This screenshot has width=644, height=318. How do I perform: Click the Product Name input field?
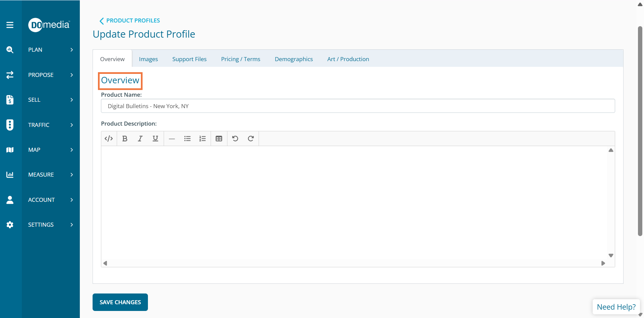click(x=358, y=106)
